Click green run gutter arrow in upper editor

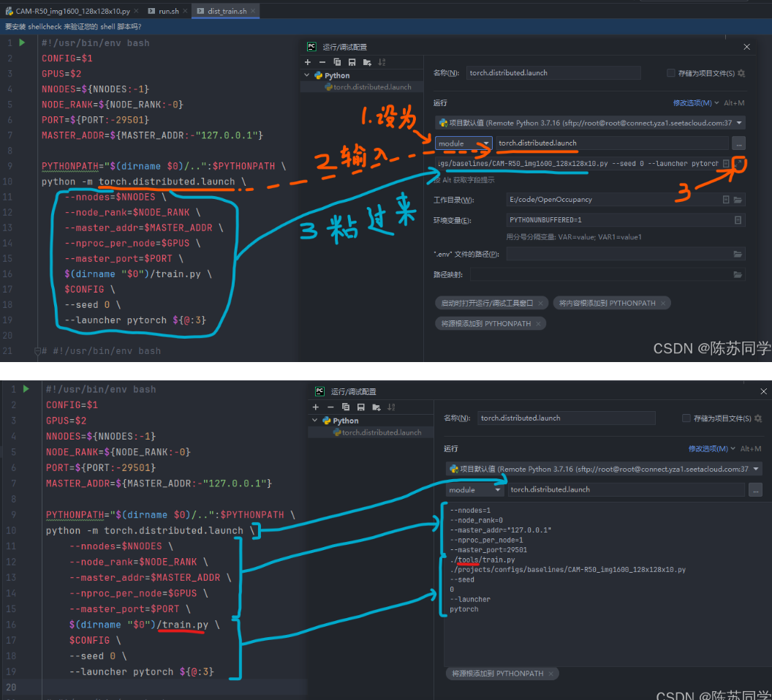(x=22, y=42)
